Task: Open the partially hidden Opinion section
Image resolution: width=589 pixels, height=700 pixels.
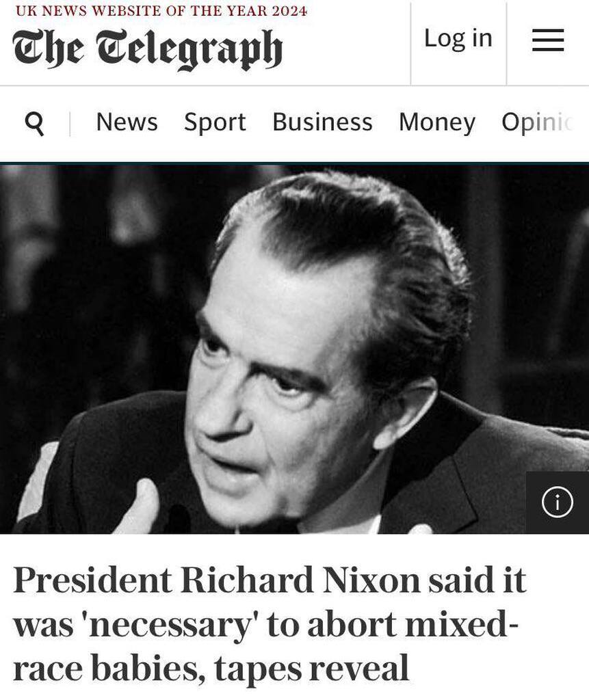Action: tap(537, 123)
